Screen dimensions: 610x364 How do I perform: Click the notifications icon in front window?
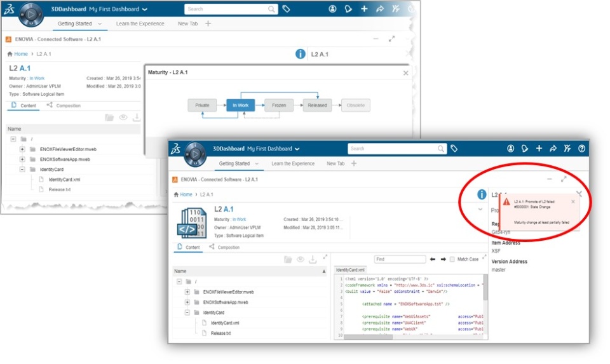pos(525,148)
